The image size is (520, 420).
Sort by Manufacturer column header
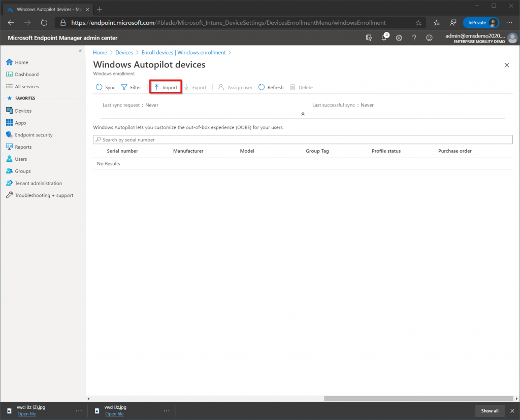coord(188,151)
